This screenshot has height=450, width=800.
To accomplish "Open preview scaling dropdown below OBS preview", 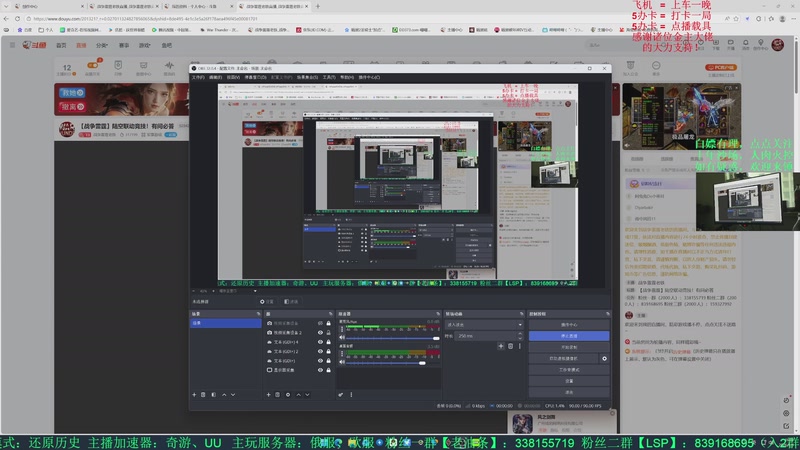I will [238, 291].
